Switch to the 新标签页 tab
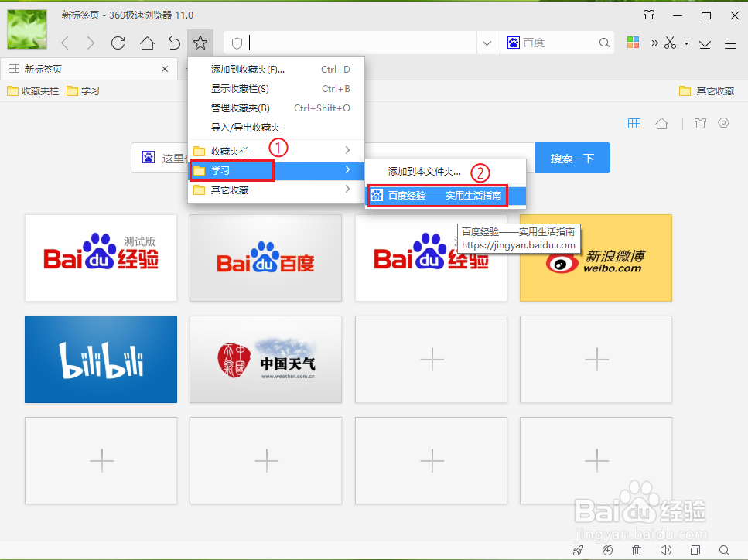 point(89,69)
